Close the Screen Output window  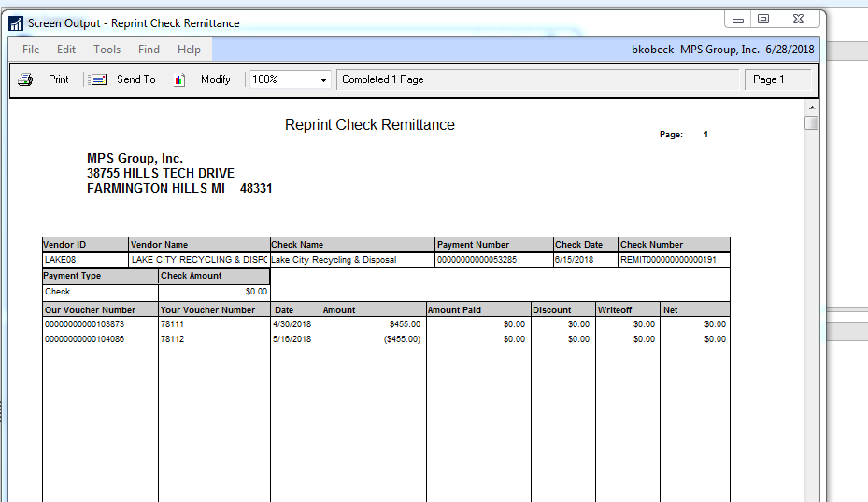pyautogui.click(x=798, y=19)
